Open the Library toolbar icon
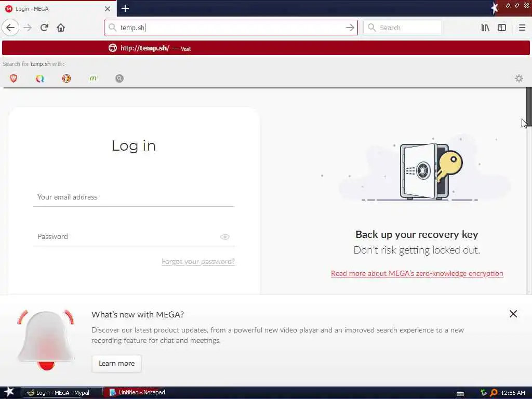This screenshot has height=399, width=532. point(485,28)
